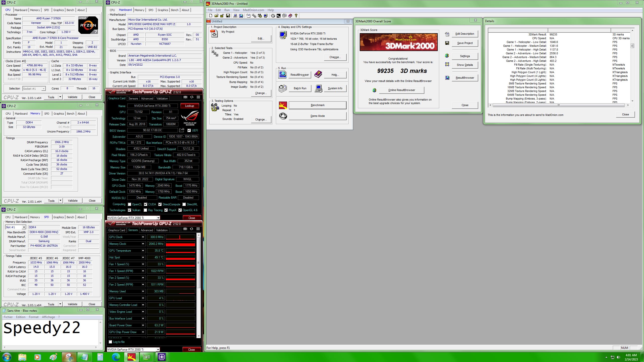Open Paint from taskbar
The width and height of the screenshot is (644, 362).
[x=53, y=357]
